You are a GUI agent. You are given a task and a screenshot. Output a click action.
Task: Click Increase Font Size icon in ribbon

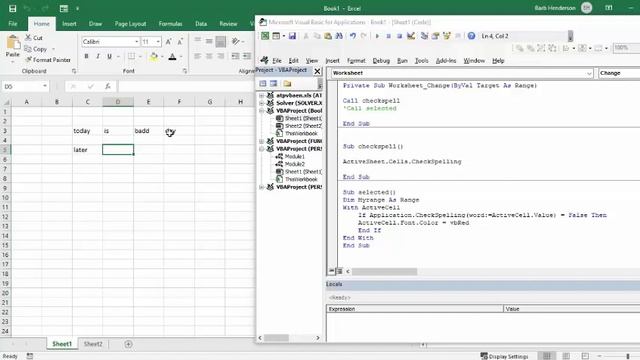click(169, 42)
